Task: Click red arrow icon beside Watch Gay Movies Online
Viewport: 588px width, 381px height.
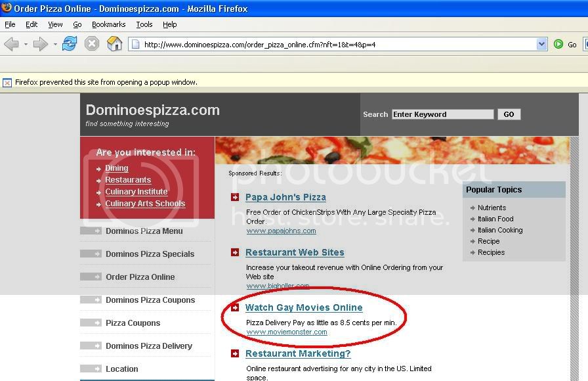Action: (x=235, y=307)
